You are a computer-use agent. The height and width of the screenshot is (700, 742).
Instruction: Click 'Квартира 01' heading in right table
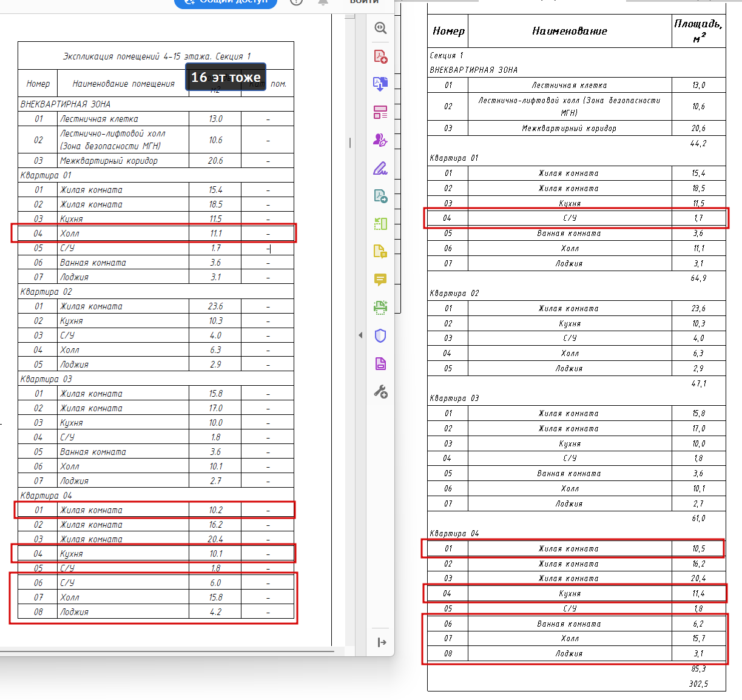pyautogui.click(x=454, y=158)
